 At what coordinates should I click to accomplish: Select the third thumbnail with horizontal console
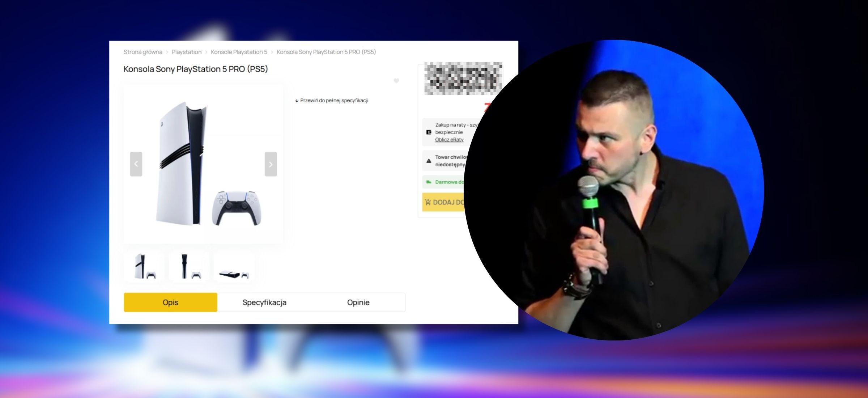pyautogui.click(x=234, y=266)
